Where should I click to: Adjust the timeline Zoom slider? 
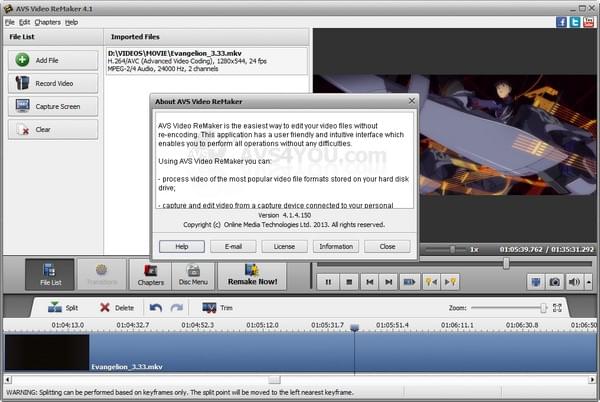543,308
